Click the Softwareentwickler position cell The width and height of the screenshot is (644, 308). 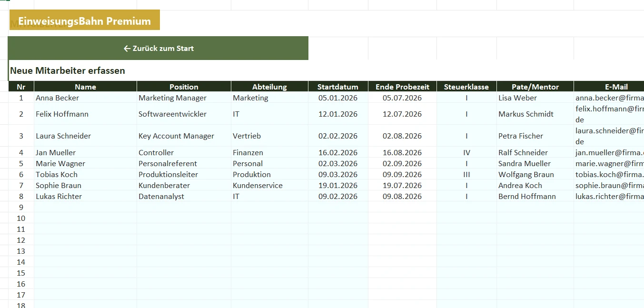(184, 114)
